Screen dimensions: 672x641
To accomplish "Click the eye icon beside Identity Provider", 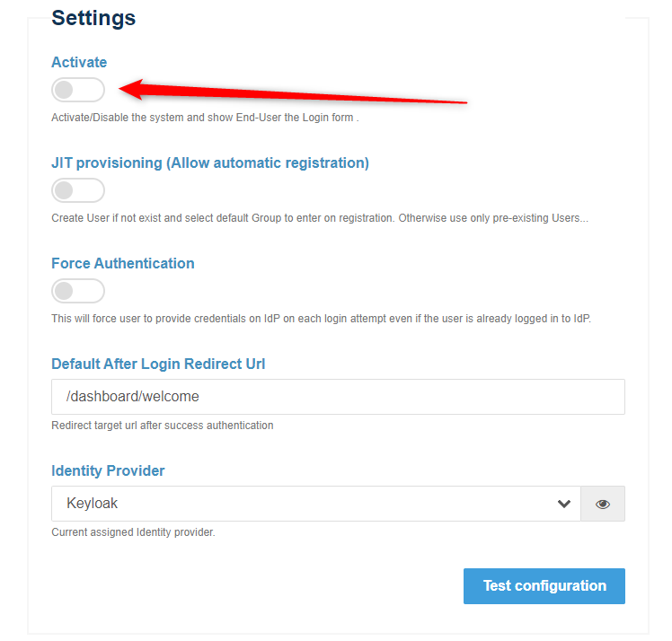I will click(603, 505).
